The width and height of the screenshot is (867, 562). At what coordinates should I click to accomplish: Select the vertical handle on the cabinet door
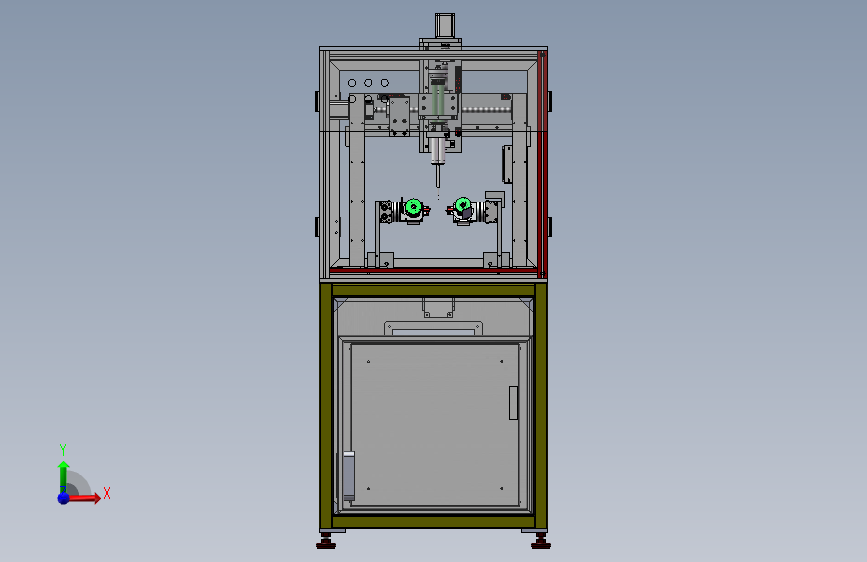513,403
